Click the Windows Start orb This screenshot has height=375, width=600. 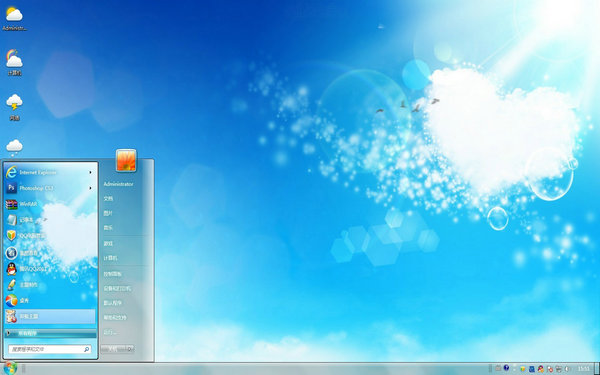point(10,368)
